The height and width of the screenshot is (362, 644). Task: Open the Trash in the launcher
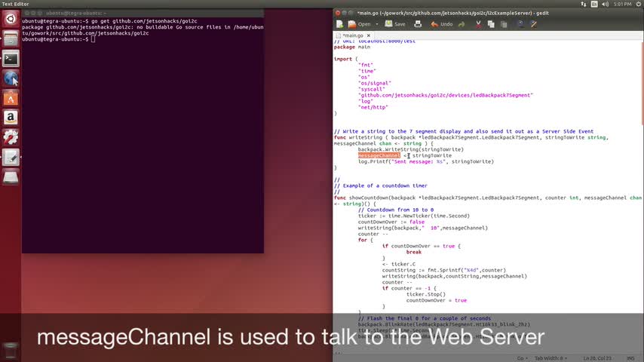(11, 351)
